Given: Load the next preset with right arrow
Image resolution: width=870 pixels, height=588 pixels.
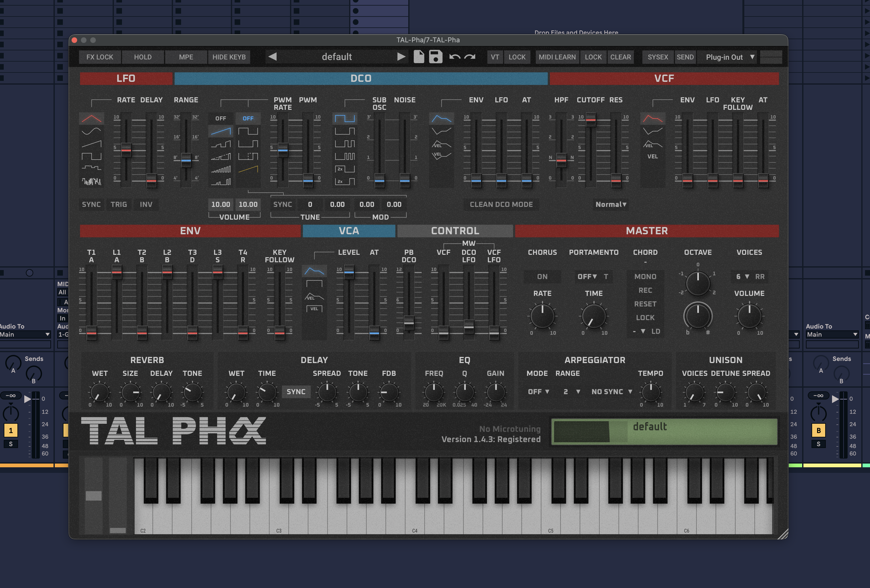Looking at the screenshot, I should click(x=401, y=57).
